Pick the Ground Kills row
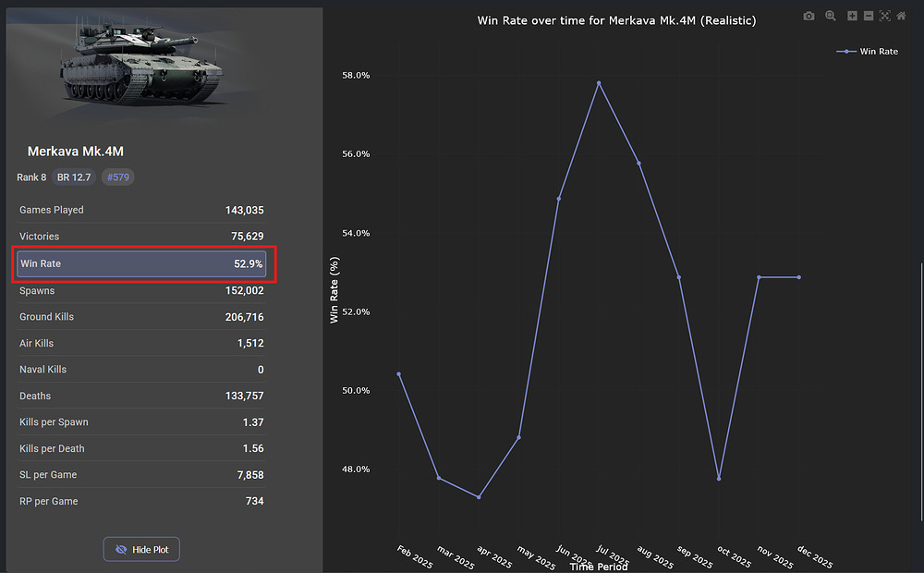Screen dimensions: 924x573 [x=141, y=317]
